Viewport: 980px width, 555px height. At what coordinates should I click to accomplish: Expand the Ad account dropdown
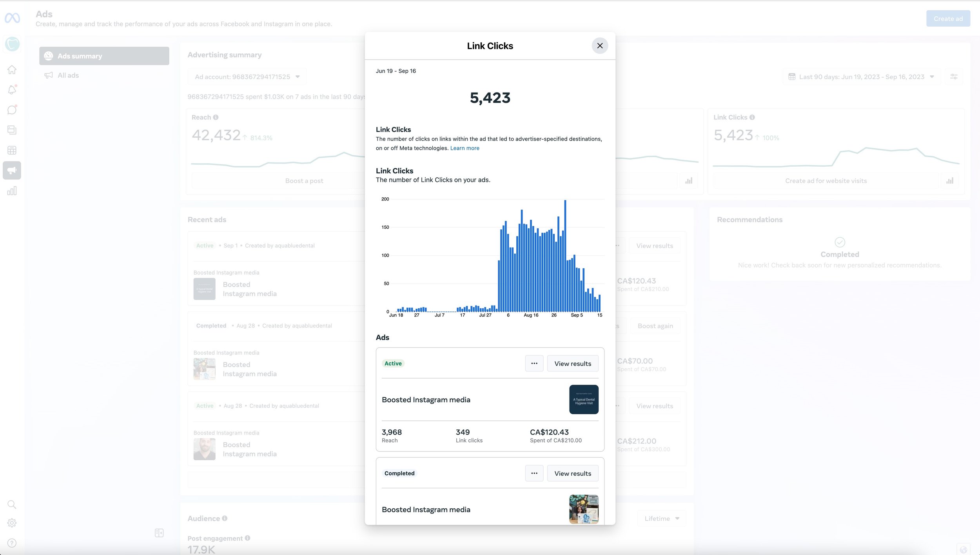[x=247, y=77]
